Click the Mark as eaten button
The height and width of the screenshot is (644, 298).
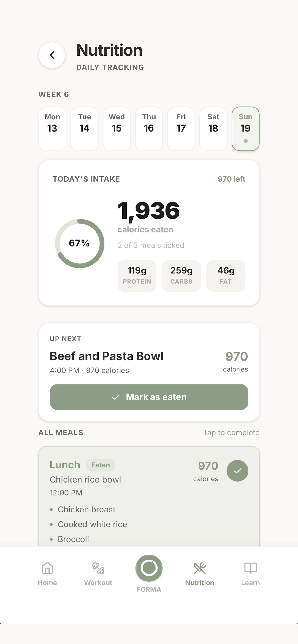149,397
